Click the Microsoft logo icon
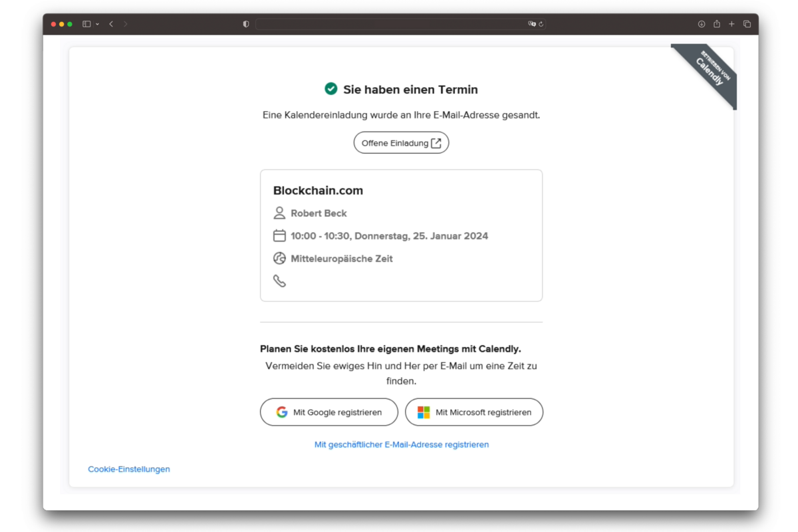This screenshot has height=532, width=798. [x=424, y=412]
